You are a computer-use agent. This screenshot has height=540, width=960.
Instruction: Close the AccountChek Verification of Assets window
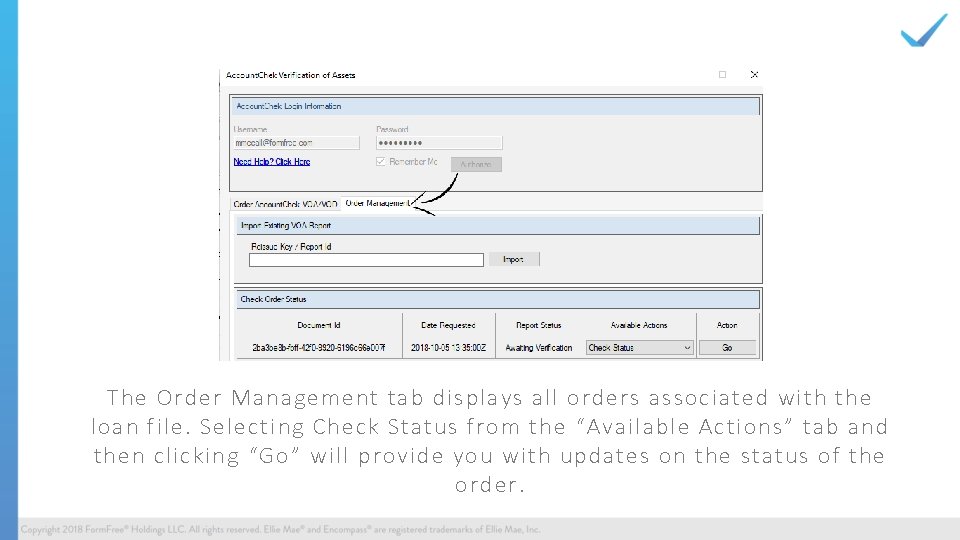pyautogui.click(x=754, y=75)
